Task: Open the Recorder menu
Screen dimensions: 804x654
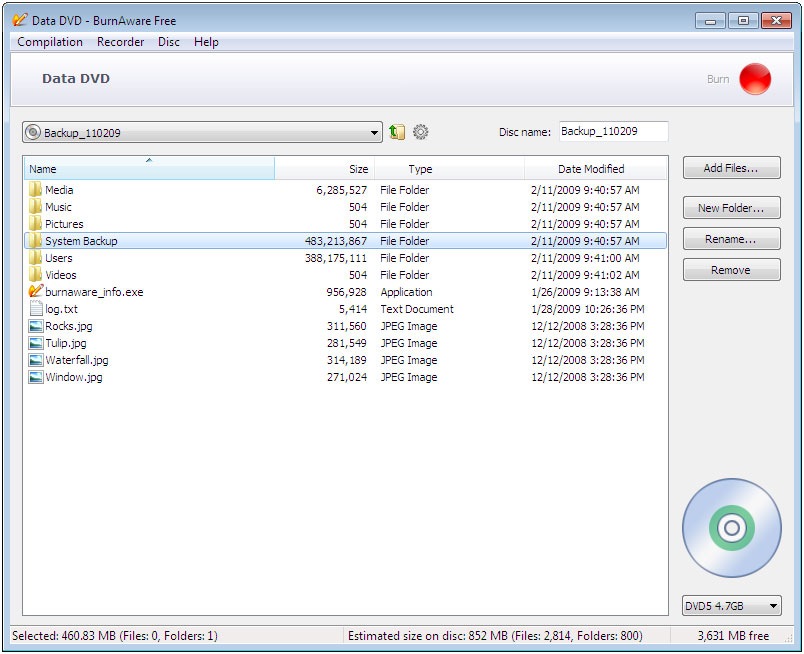Action: coord(120,42)
